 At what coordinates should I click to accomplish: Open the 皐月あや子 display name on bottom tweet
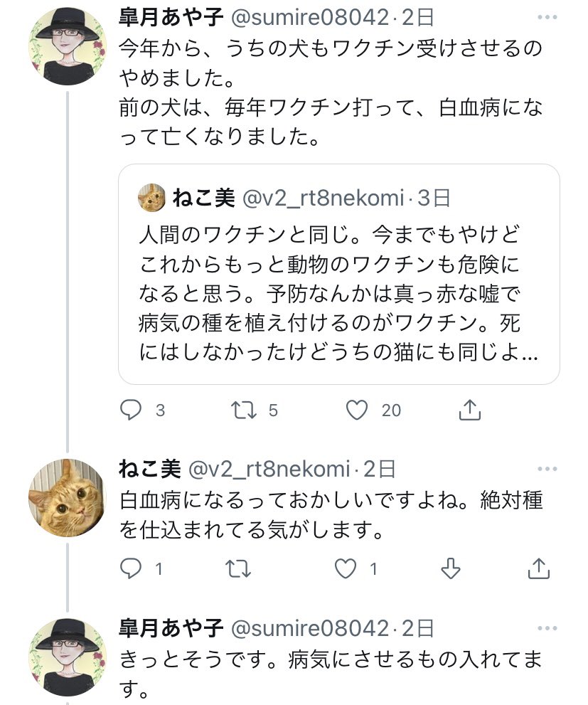(x=171, y=628)
